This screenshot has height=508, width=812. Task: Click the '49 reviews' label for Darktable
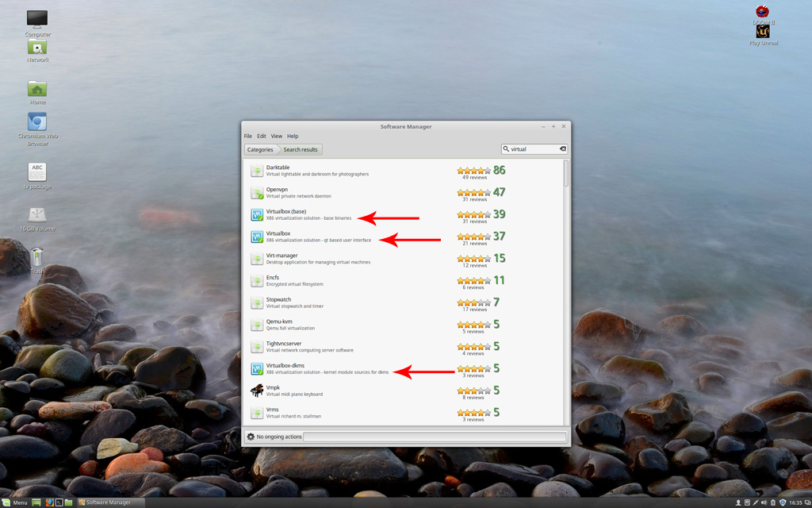point(474,177)
